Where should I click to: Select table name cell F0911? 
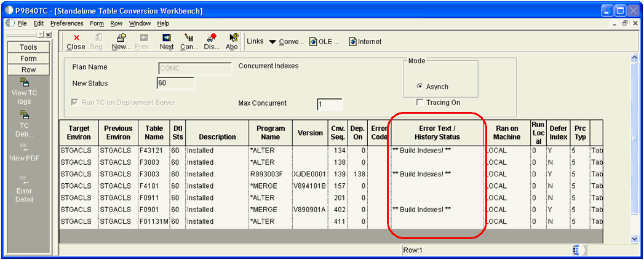(x=154, y=198)
